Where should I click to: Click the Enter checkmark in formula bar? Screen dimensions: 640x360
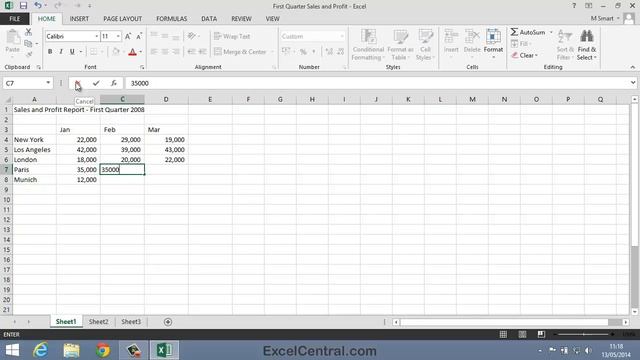[96, 83]
